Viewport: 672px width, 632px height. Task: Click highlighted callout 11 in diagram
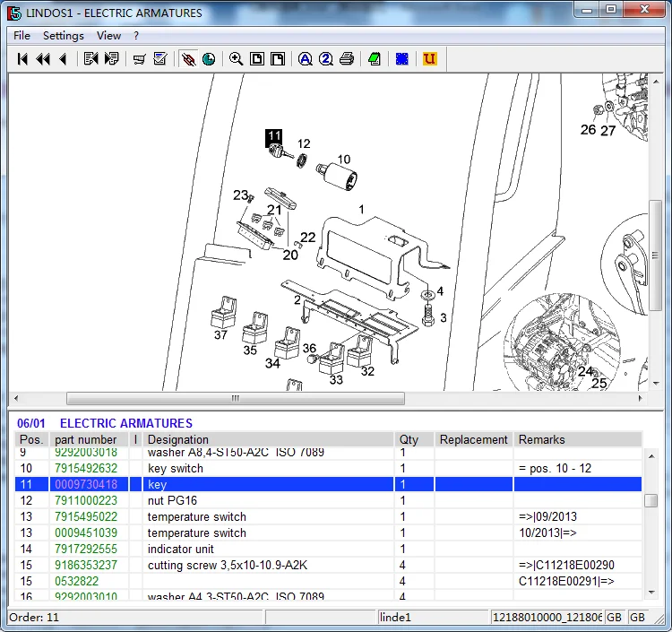coord(274,136)
